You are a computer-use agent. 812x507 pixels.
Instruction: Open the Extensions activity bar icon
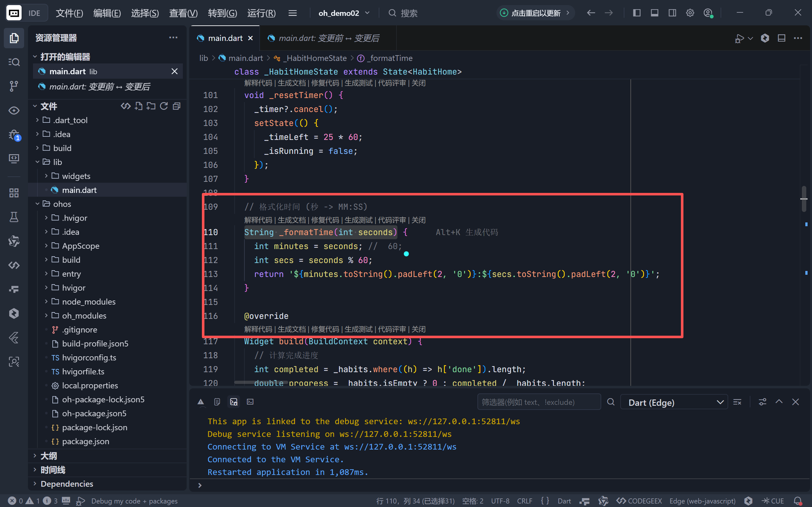14,193
